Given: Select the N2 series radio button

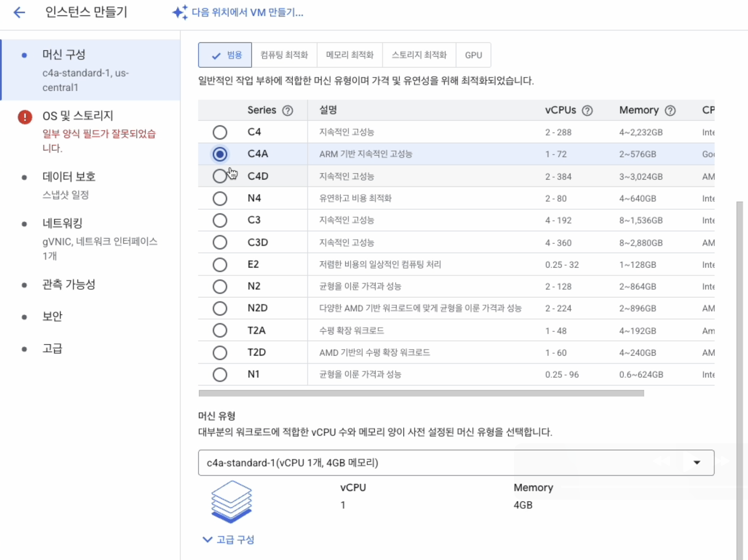Looking at the screenshot, I should tap(220, 287).
